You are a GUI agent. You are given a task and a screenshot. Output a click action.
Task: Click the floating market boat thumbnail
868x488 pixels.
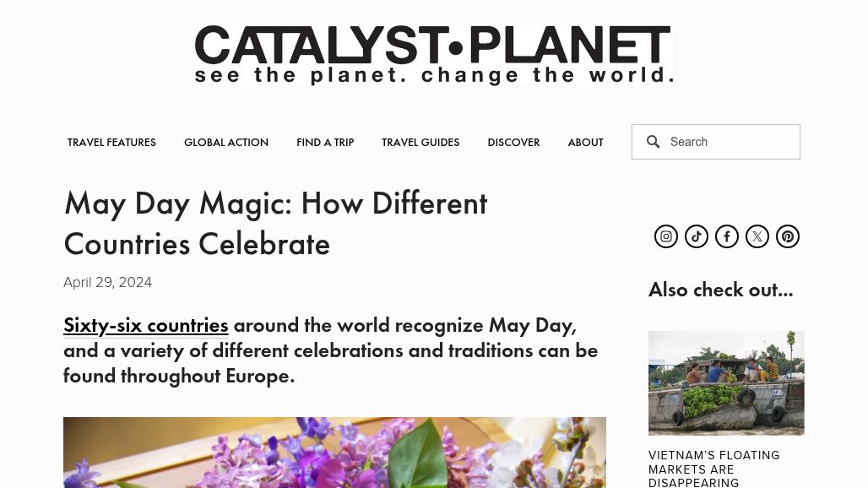726,383
